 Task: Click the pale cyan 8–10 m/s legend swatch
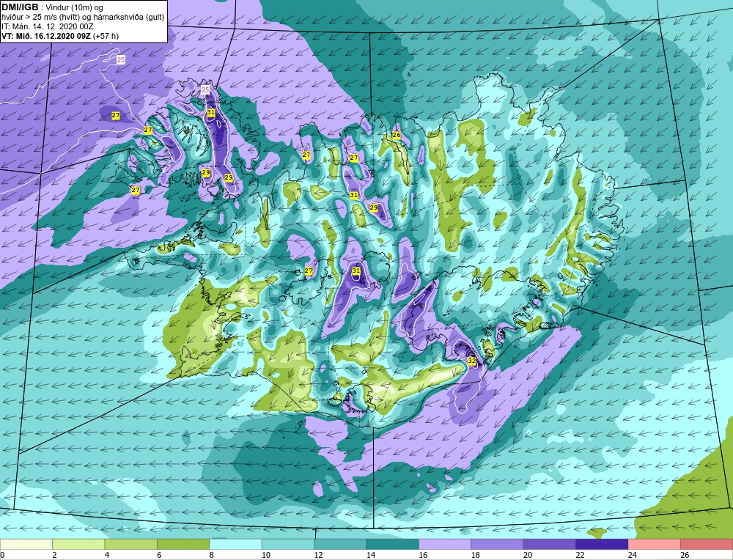[x=235, y=545]
